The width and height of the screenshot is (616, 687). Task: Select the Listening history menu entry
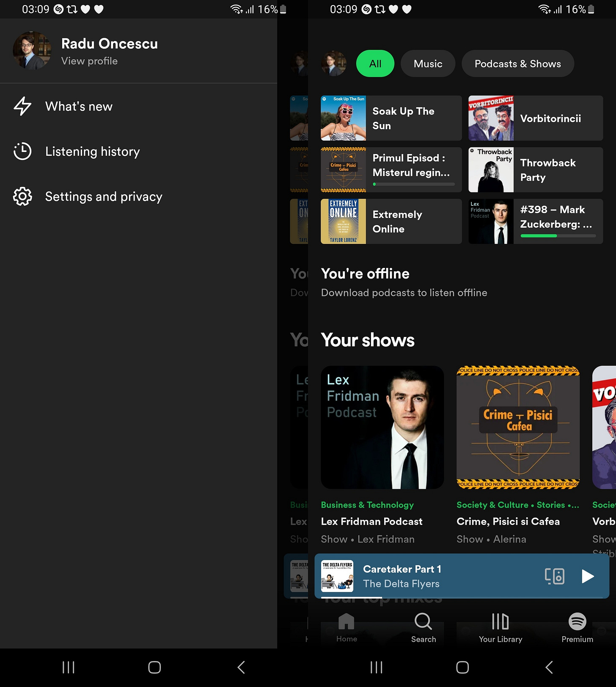[138, 151]
